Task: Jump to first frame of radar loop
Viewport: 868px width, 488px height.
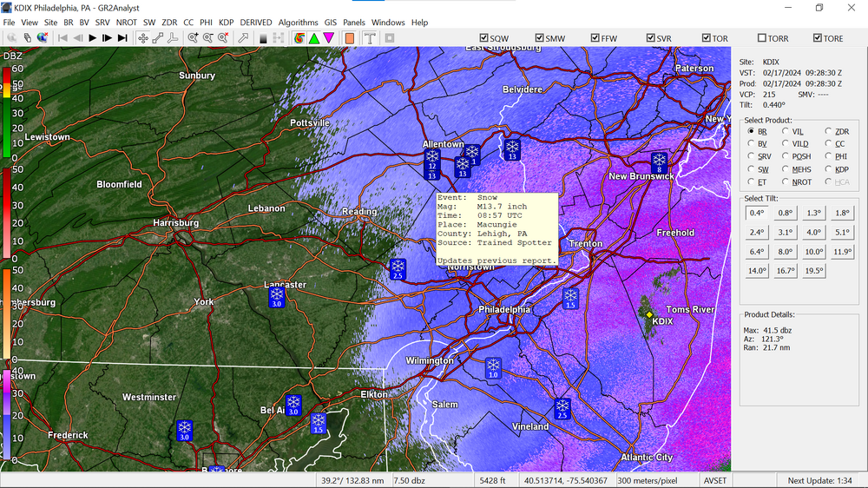Action: point(63,37)
